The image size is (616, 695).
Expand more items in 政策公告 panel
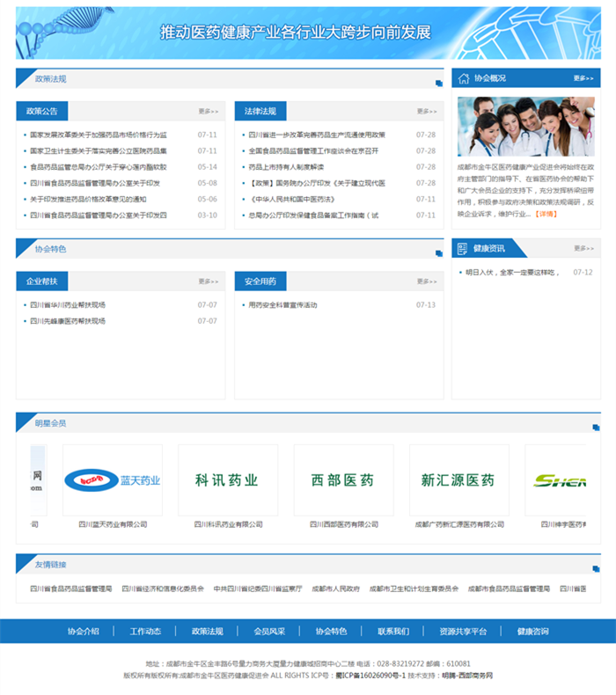pyautogui.click(x=208, y=112)
